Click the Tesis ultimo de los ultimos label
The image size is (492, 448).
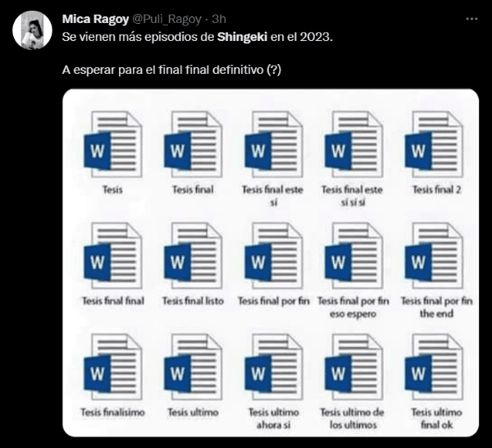(353, 418)
